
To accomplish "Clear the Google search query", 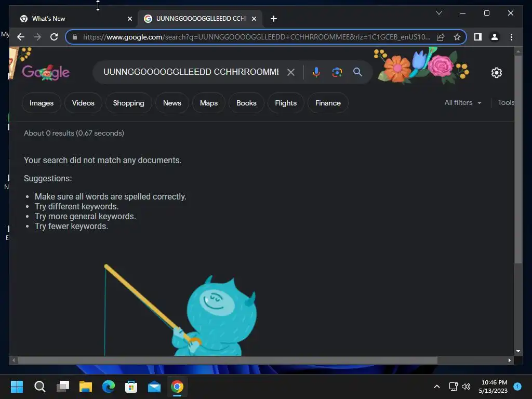I will tap(291, 72).
